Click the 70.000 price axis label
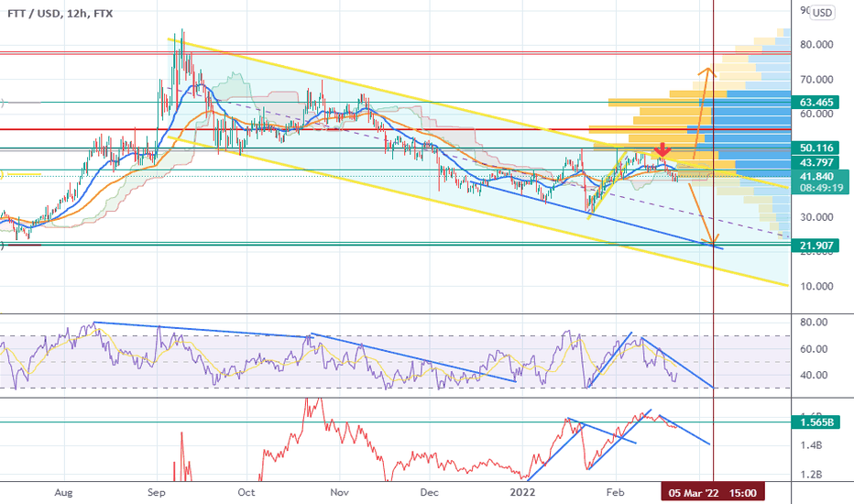Viewport: 854px width, 504px height. (x=816, y=80)
